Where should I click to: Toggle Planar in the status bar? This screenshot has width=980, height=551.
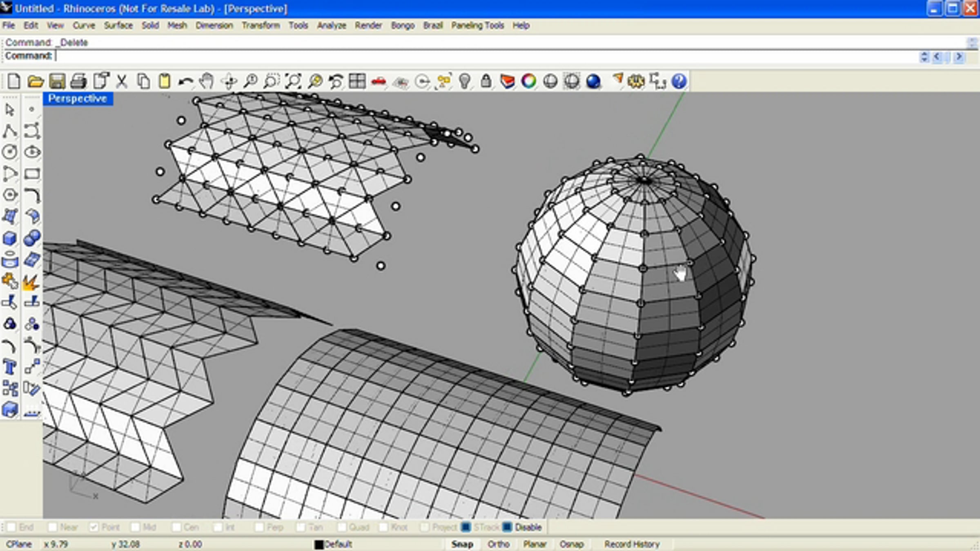pos(535,544)
